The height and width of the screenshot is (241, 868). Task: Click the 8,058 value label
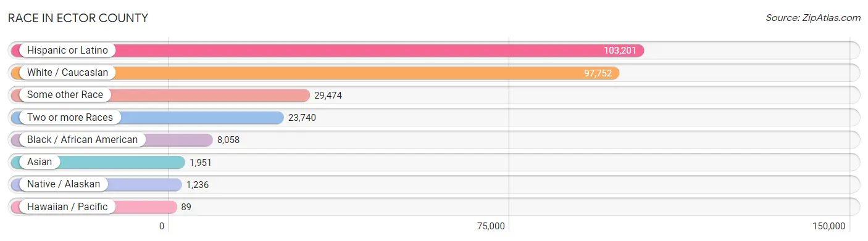coord(228,140)
